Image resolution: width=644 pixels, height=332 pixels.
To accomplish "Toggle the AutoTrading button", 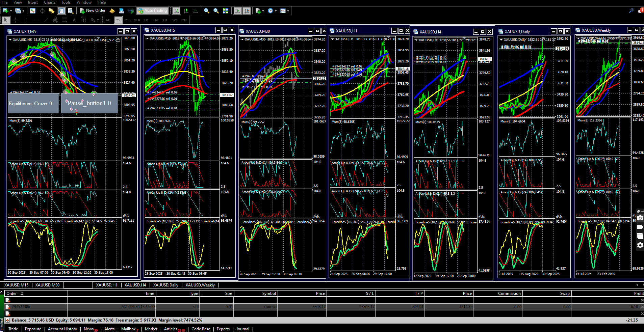I will click(152, 11).
